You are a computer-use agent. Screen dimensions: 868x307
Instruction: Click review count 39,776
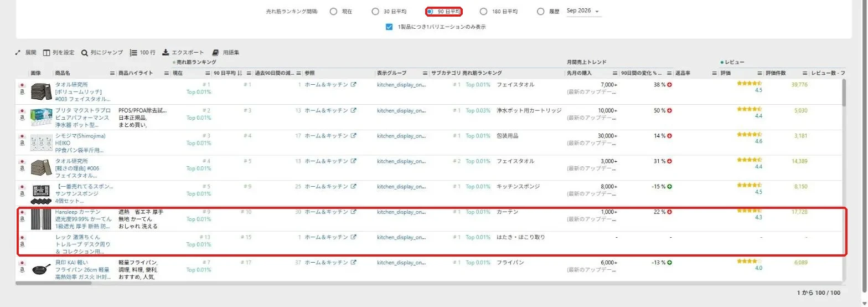pyautogui.click(x=799, y=85)
